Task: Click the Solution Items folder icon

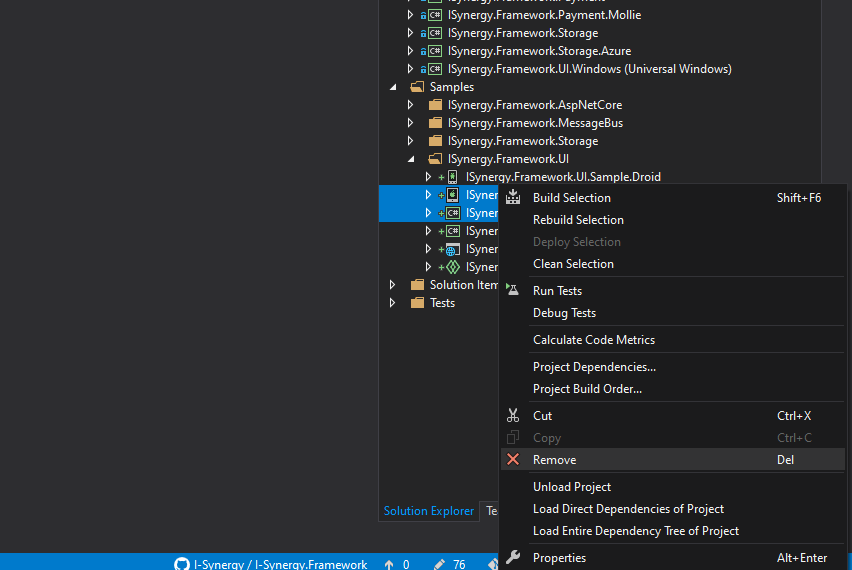Action: (x=417, y=285)
